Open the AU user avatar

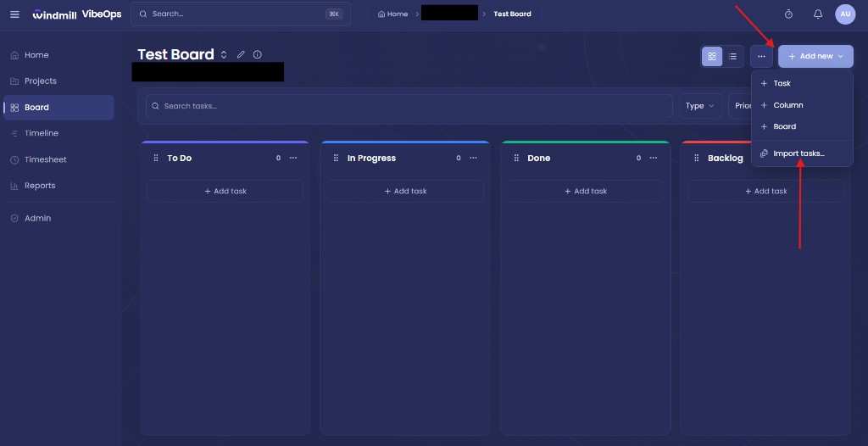pyautogui.click(x=845, y=14)
